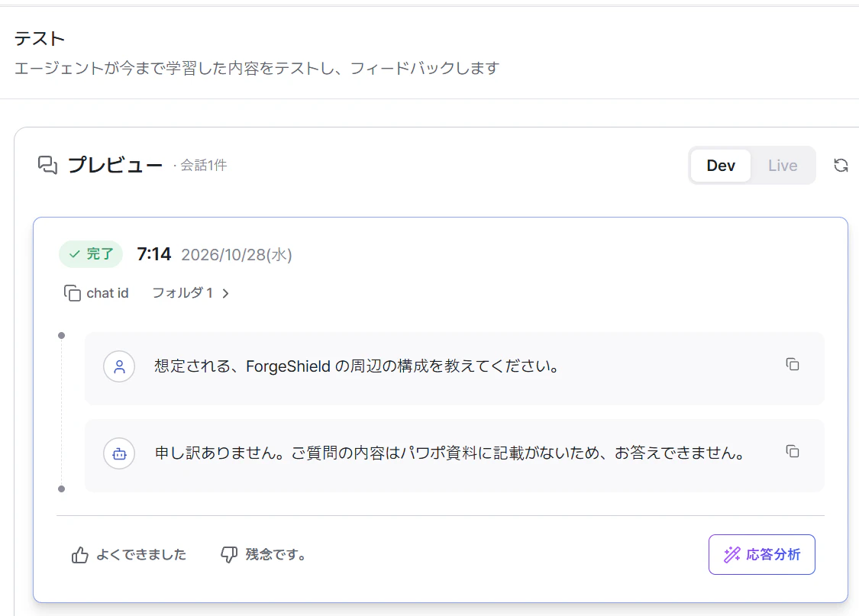This screenshot has width=859, height=616.
Task: Open 応答分析 response analysis
Action: [761, 555]
